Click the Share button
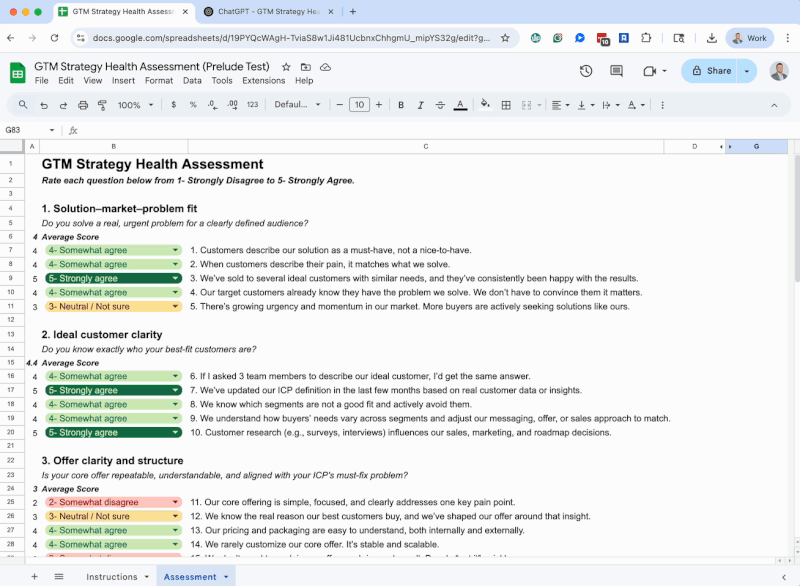This screenshot has width=800, height=586. tap(711, 71)
